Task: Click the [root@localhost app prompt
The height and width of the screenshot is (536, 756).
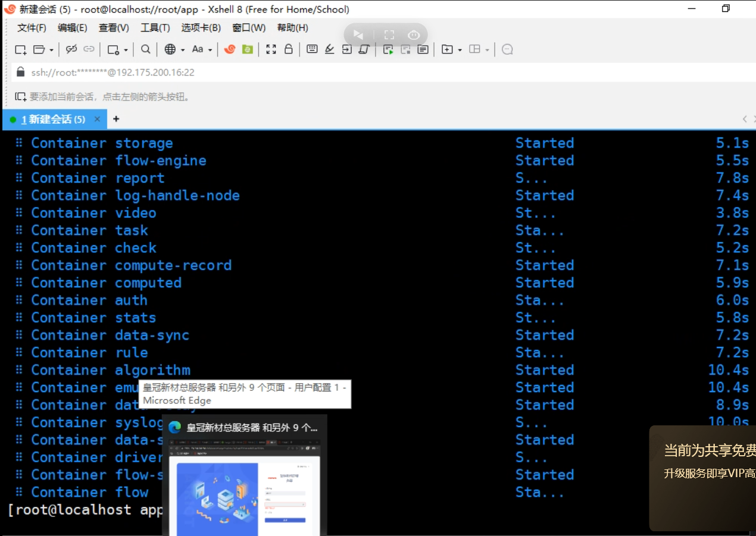Action: pyautogui.click(x=85, y=510)
